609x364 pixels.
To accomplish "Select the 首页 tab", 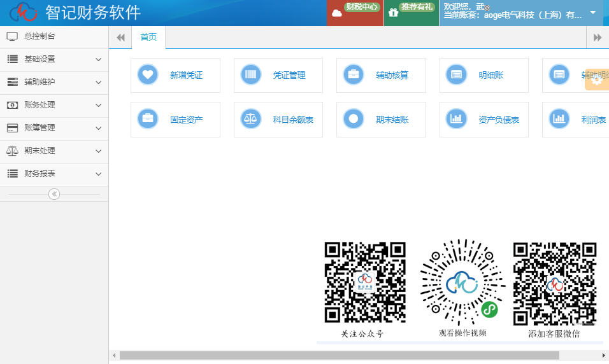I will 148,38.
